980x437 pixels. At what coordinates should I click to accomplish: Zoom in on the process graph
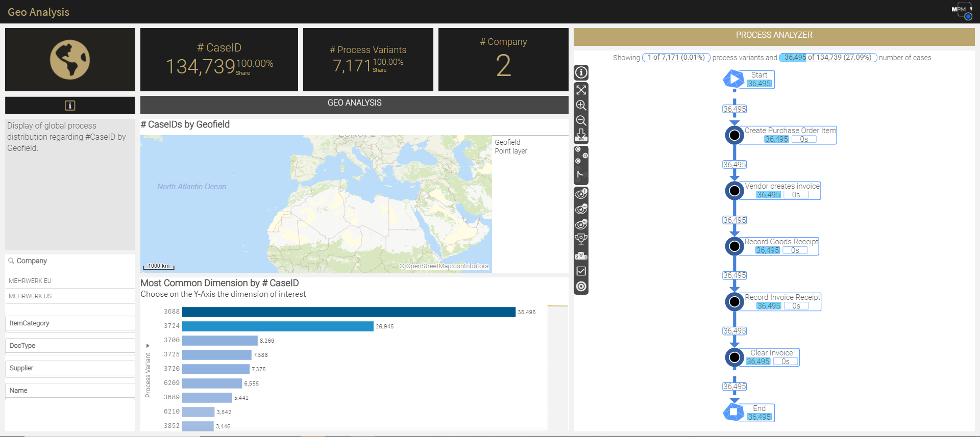pyautogui.click(x=581, y=105)
